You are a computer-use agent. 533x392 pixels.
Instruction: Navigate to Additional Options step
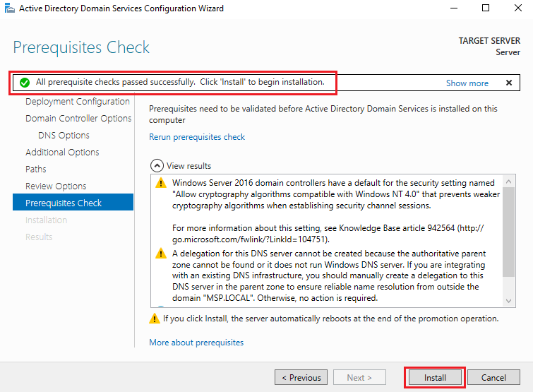click(62, 153)
